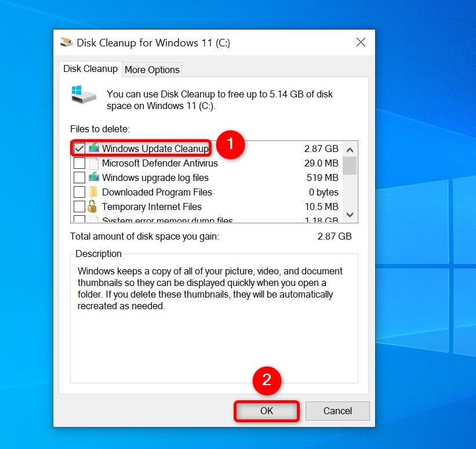Click the Disk Cleanup drive icon in dialog header
This screenshot has height=449, width=476.
[x=82, y=95]
